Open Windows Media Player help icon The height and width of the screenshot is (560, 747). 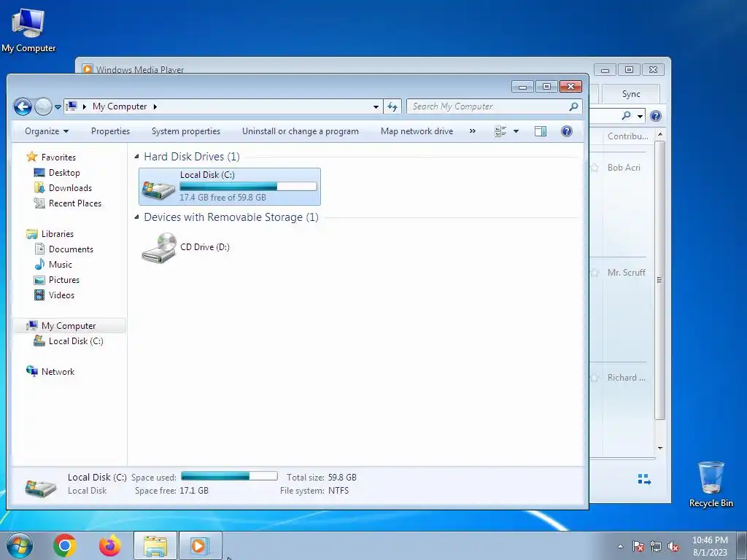656,116
